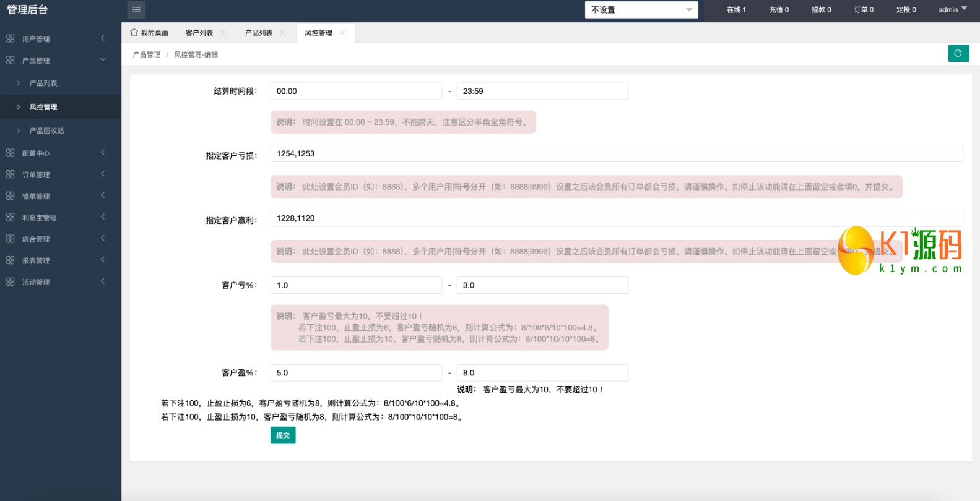Expand the 用户管理 menu chevron
980x501 pixels.
pos(103,38)
